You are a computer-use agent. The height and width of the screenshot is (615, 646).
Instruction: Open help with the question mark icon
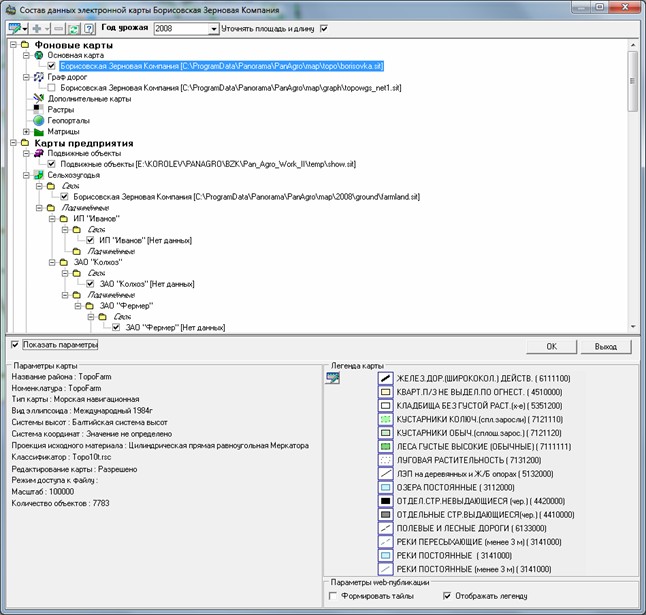coord(89,30)
